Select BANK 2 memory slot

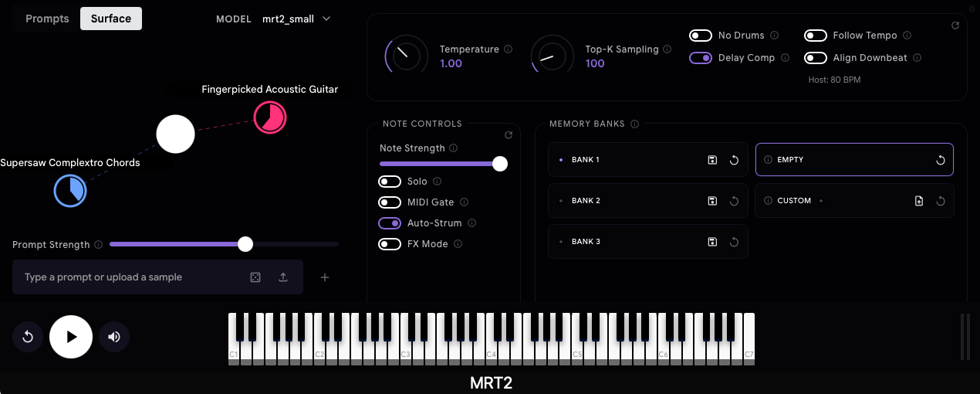(648, 201)
